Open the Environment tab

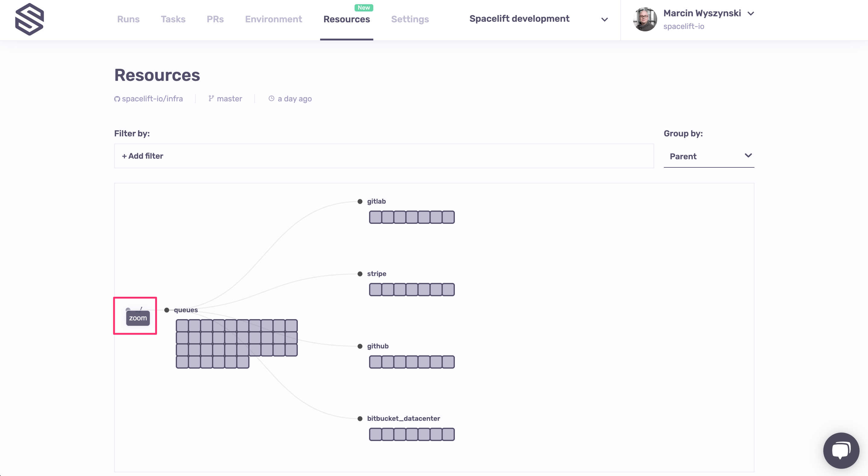point(273,19)
